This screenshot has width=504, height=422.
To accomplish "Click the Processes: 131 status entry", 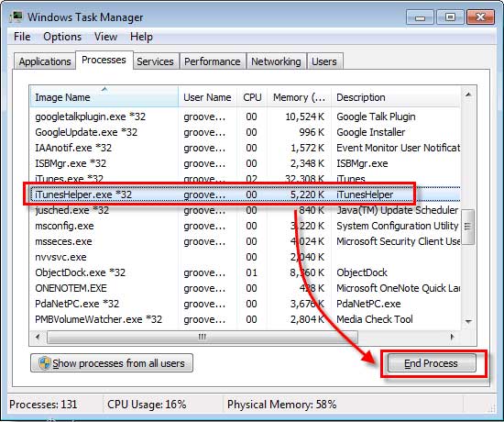I will pyautogui.click(x=43, y=405).
